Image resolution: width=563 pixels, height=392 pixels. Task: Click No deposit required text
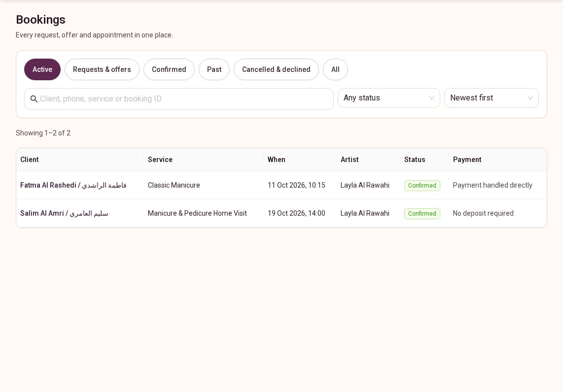pyautogui.click(x=483, y=213)
